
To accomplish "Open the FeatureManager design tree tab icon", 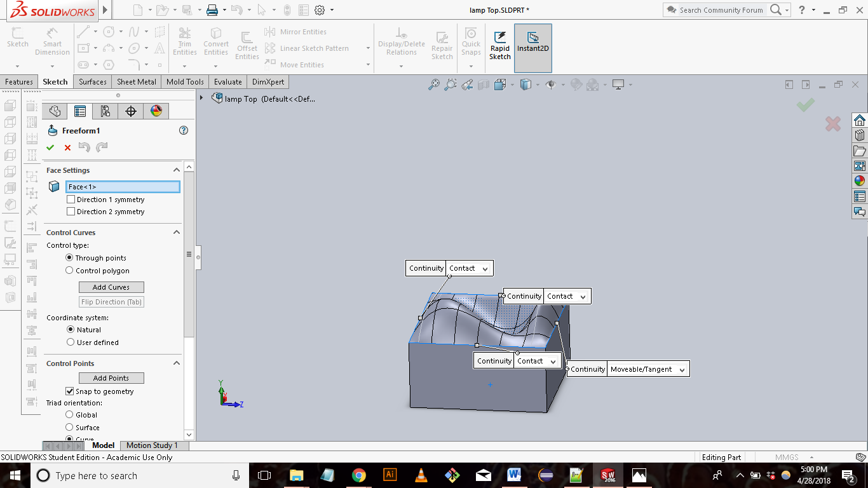I will [x=55, y=111].
